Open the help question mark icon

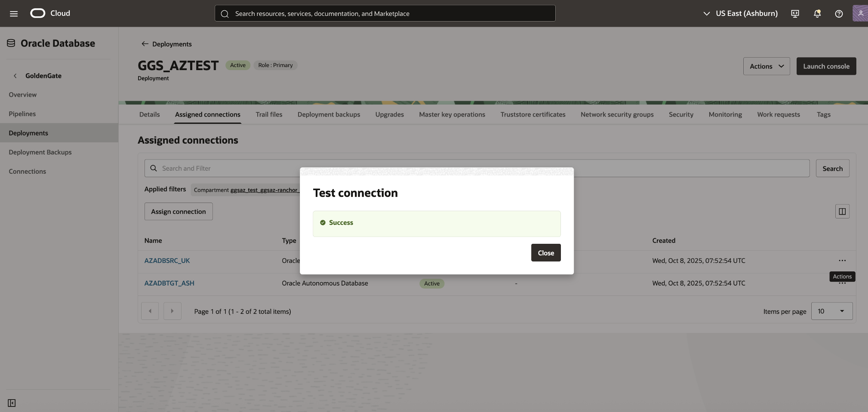tap(839, 13)
